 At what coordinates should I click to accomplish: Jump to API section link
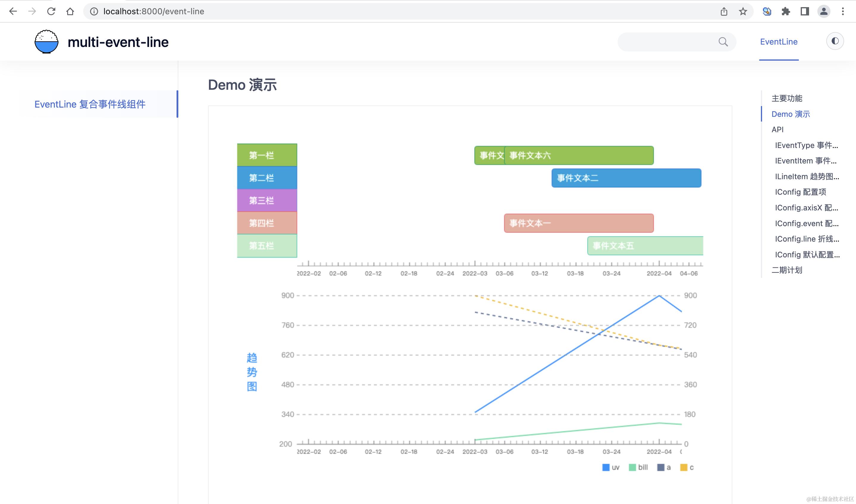(x=778, y=129)
